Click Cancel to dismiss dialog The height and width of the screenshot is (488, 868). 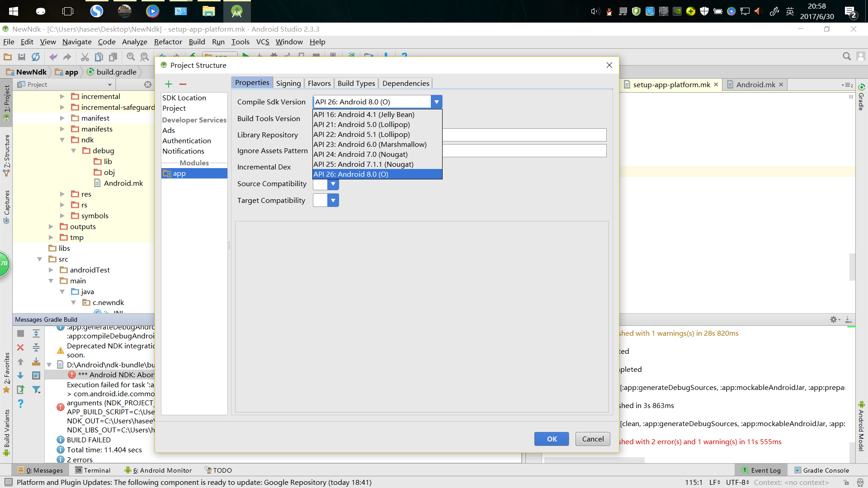[x=593, y=439]
